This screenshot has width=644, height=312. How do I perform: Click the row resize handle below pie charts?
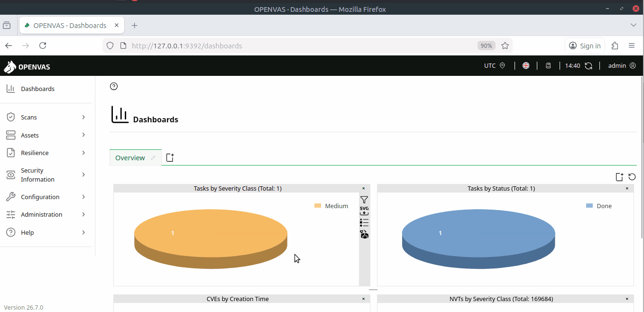tap(373, 289)
